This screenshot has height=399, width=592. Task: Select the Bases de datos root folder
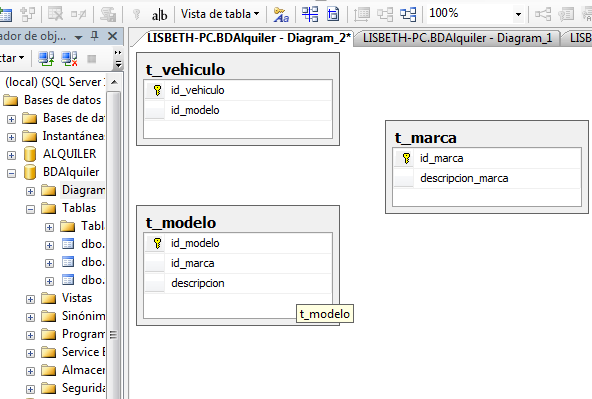tap(62, 100)
